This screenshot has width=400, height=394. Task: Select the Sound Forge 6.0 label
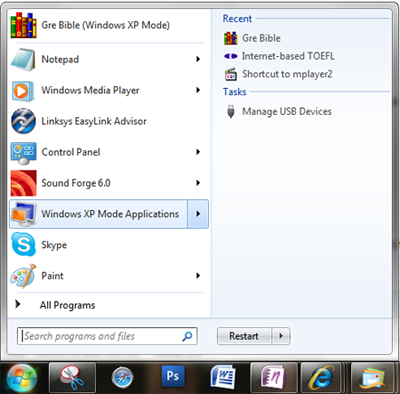click(76, 183)
